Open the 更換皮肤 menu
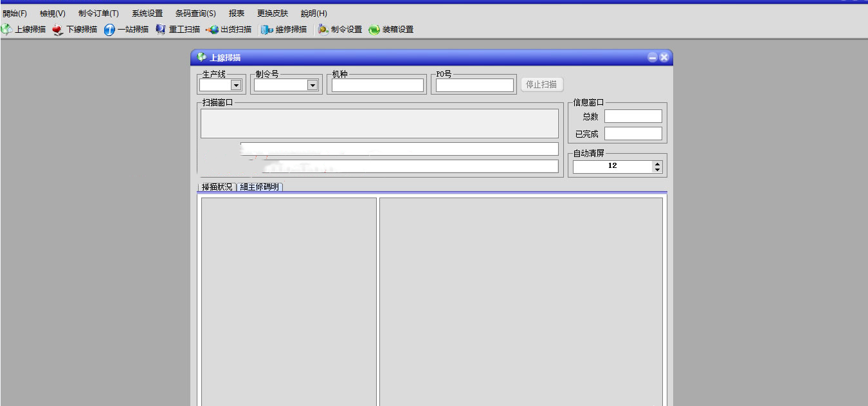The width and height of the screenshot is (868, 406). pos(273,14)
